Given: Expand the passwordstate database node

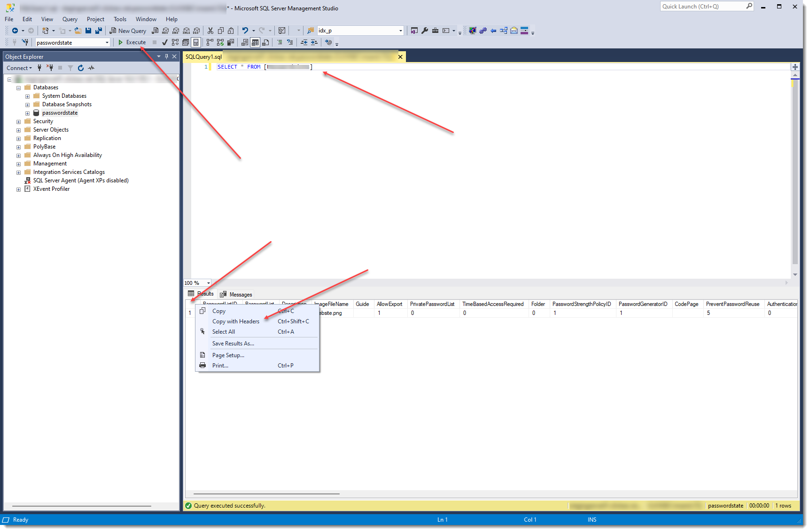Looking at the screenshot, I should [x=27, y=113].
